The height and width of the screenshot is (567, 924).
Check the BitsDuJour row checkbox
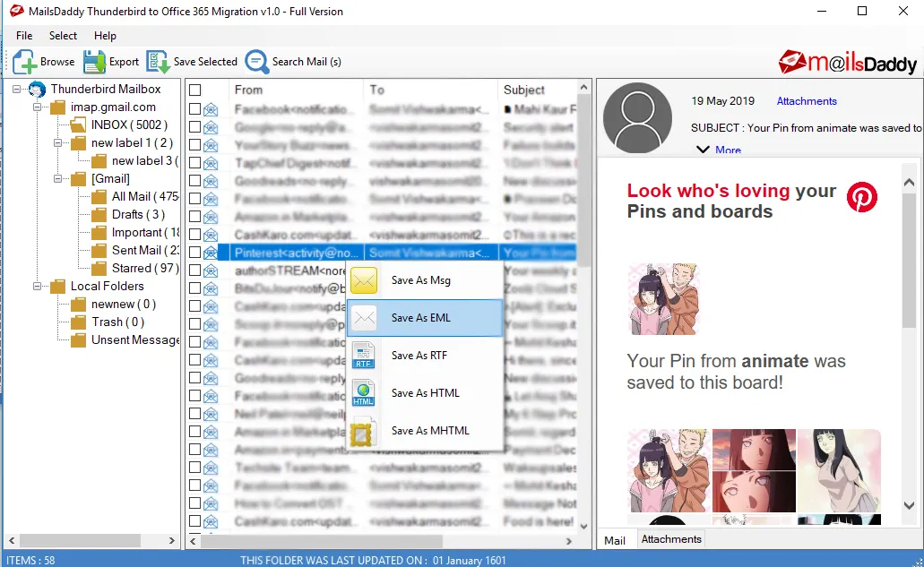click(x=195, y=288)
